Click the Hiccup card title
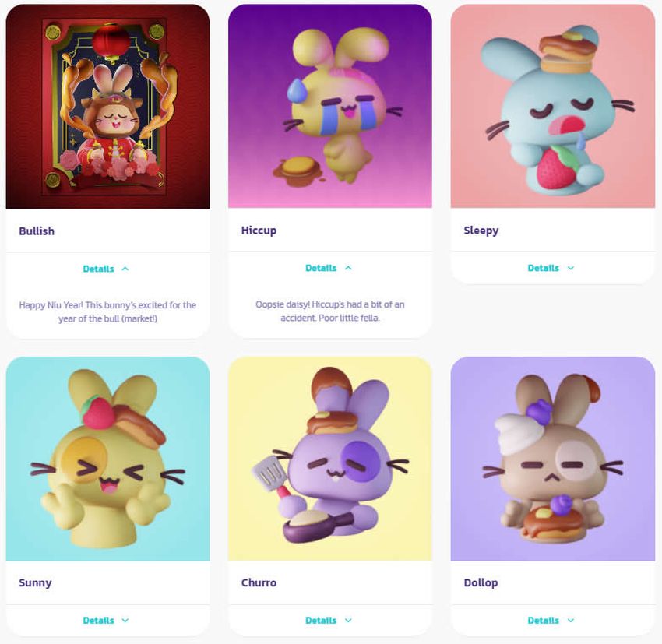Viewport: 662px width, 644px height. pos(259,231)
